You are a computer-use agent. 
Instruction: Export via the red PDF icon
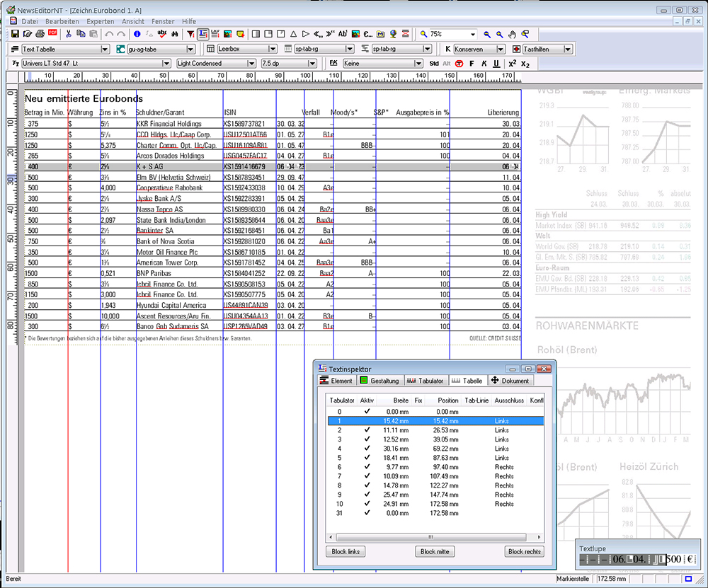pos(53,34)
